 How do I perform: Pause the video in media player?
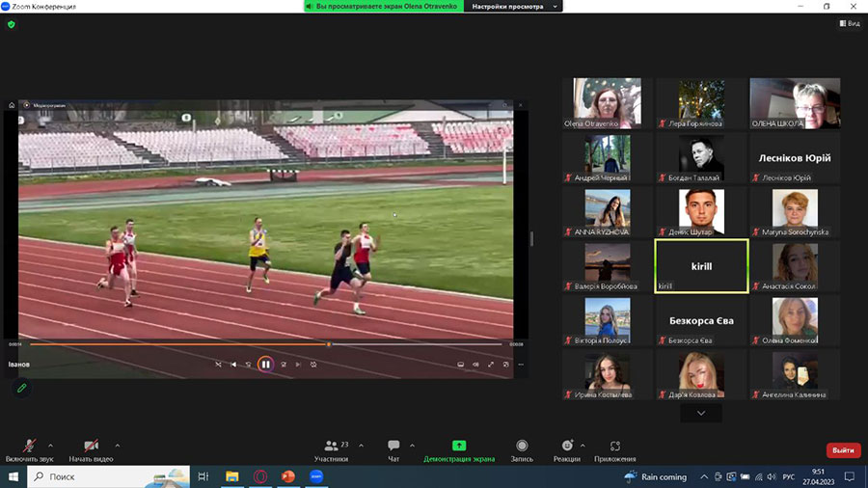click(264, 365)
